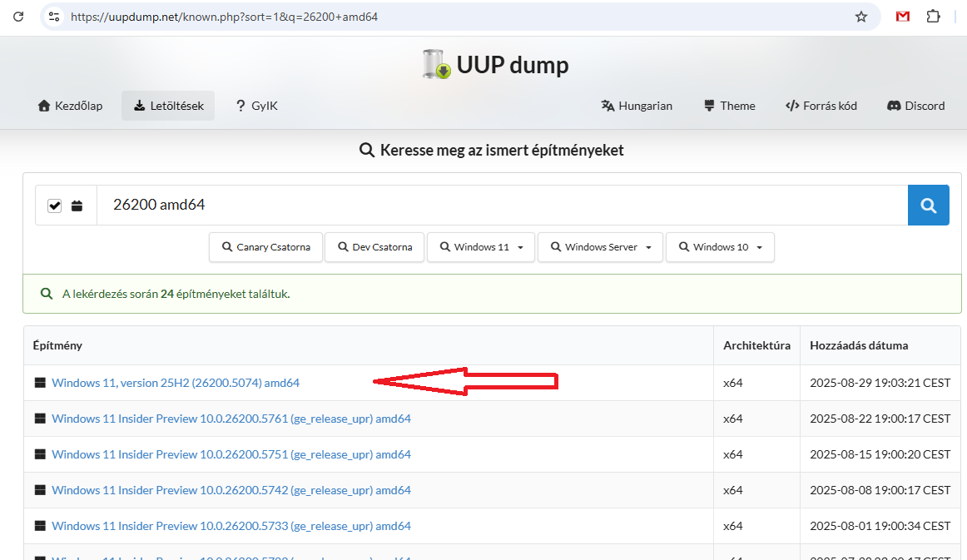This screenshot has width=967, height=560.
Task: Click the Windows icon beside the 25H2 build
Action: tap(39, 383)
